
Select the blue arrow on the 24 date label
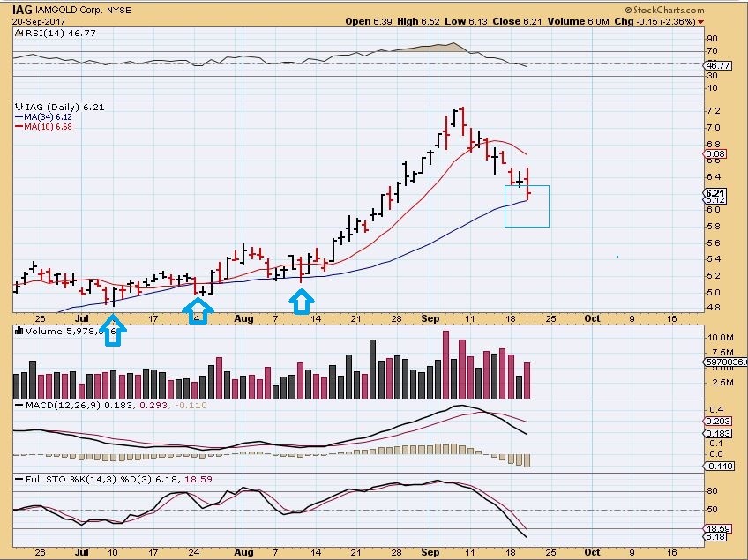[198, 310]
